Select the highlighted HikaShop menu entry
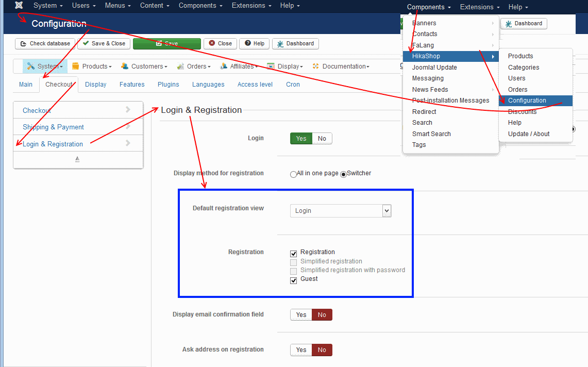This screenshot has height=367, width=588. click(450, 56)
